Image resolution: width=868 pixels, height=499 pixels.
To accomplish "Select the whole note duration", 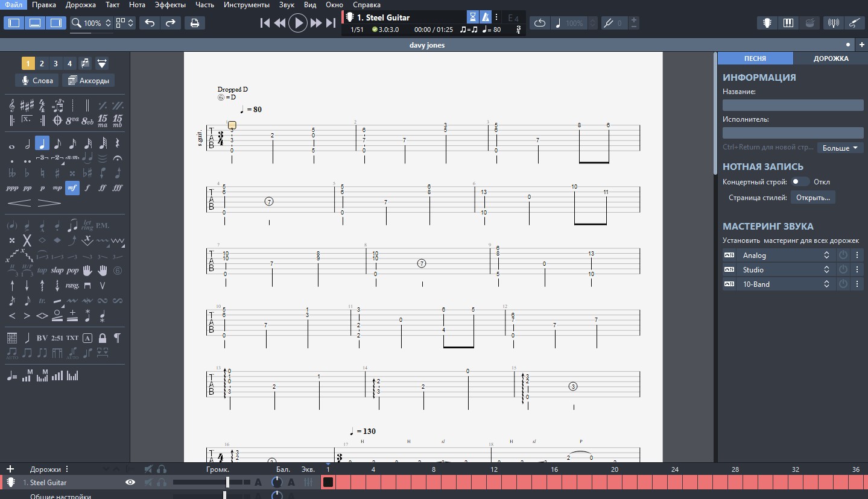I will [12, 145].
